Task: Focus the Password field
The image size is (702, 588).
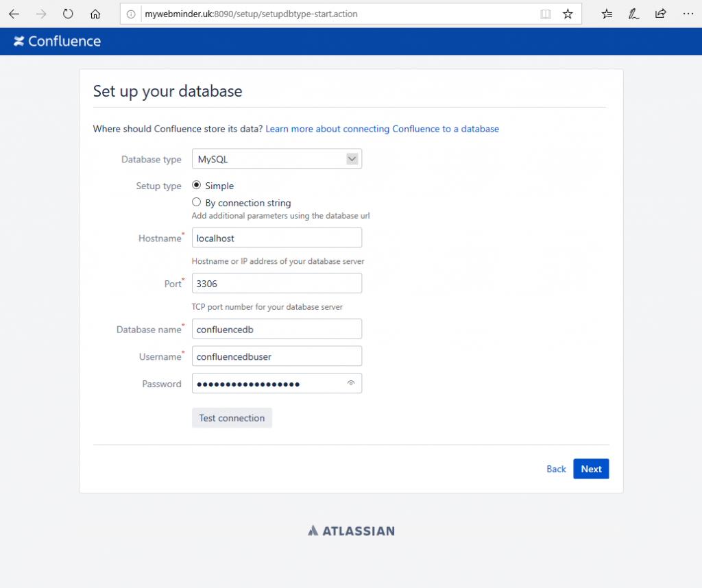Action: click(x=277, y=384)
